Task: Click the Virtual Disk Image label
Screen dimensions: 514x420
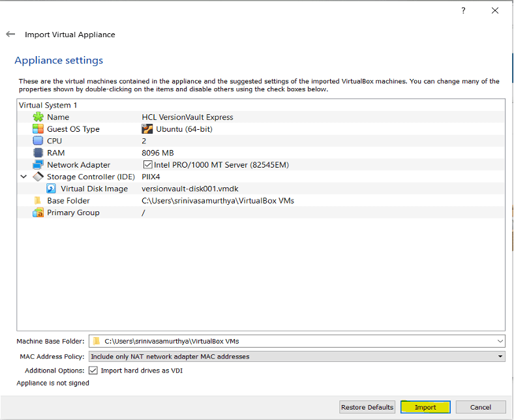Action: coord(94,188)
